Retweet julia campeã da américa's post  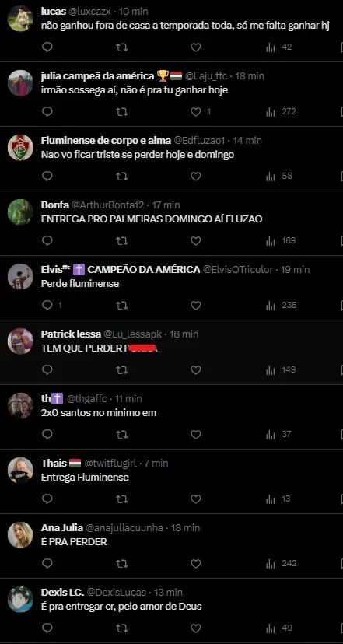(121, 112)
